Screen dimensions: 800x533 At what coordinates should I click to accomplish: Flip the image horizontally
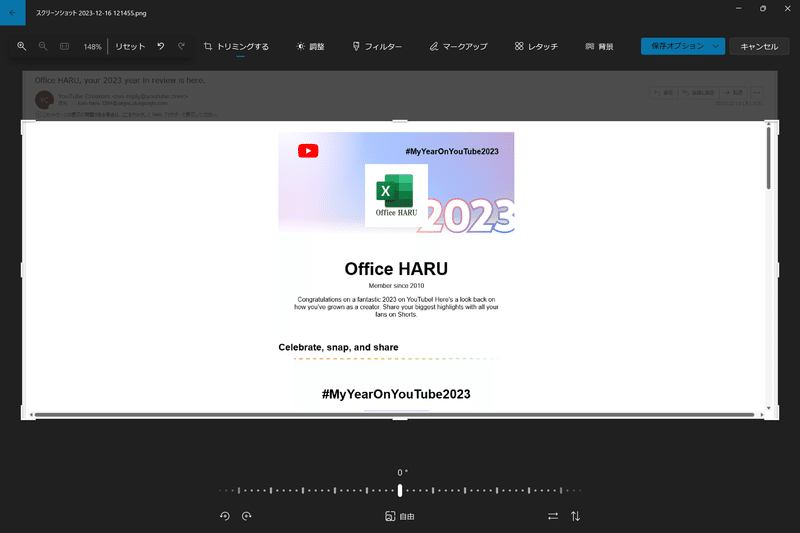pos(553,516)
